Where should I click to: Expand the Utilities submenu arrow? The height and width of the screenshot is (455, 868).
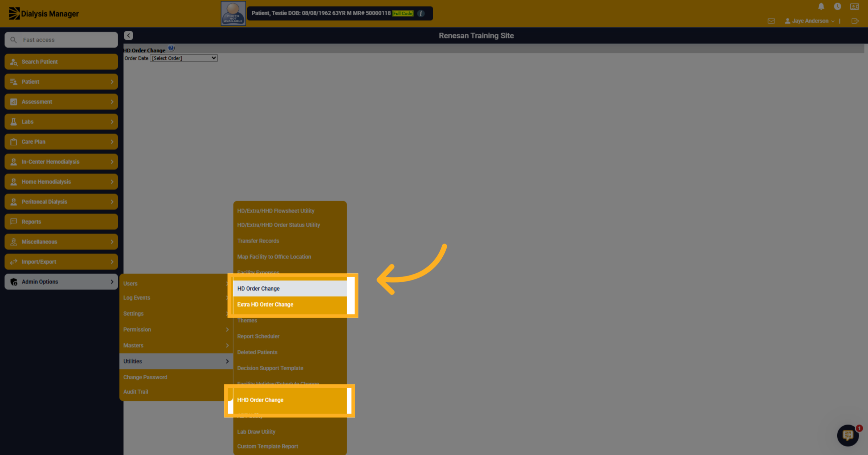point(227,361)
